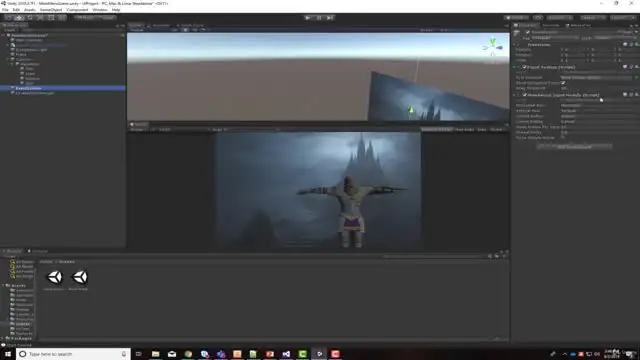Select the Move tool in the Unity toolbar
This screenshot has width=640, height=360.
(x=19, y=18)
